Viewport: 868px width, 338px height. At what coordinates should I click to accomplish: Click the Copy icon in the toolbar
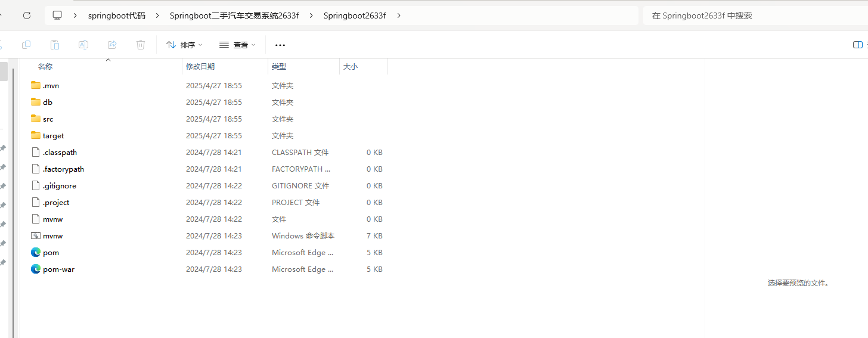coord(26,45)
